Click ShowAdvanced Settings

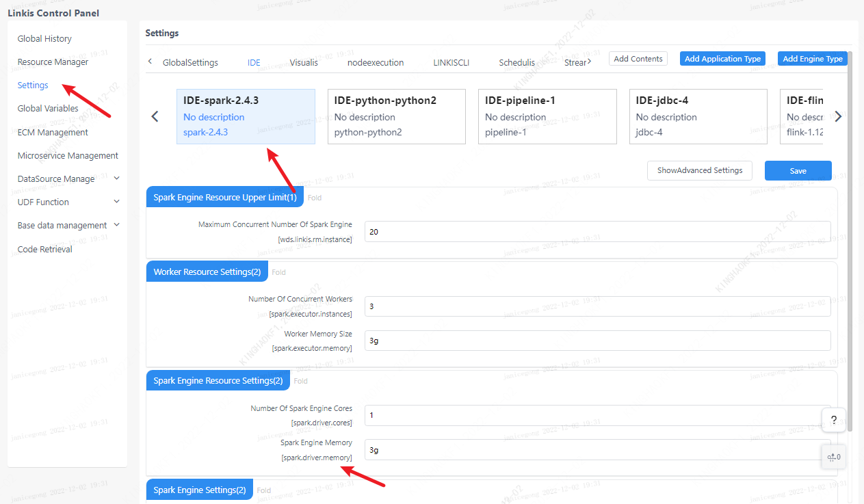(699, 170)
